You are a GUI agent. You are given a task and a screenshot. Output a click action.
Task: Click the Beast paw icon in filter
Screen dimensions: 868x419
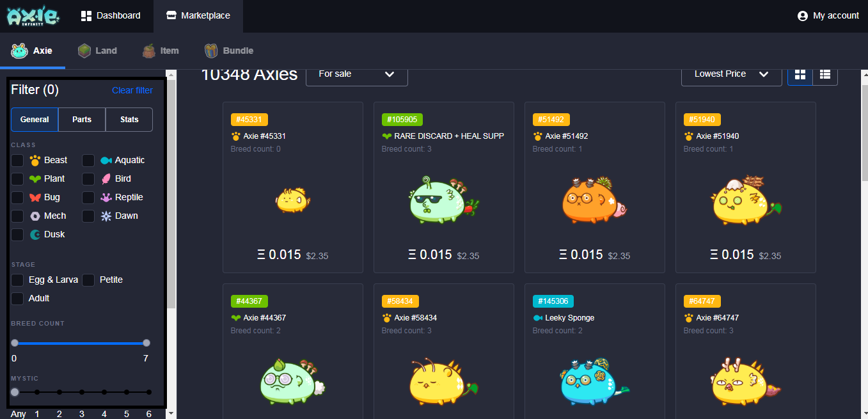[35, 161]
